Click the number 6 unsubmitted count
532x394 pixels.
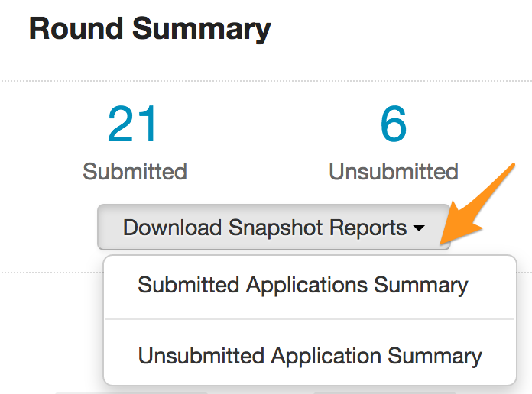[394, 126]
